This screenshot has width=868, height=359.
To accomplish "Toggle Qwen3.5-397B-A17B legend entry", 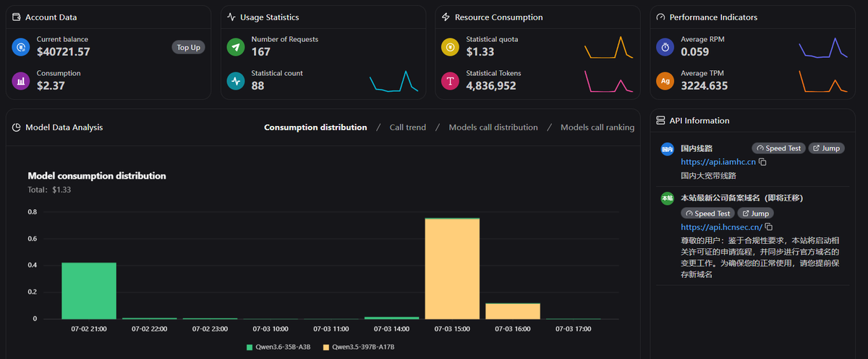I will (359, 347).
